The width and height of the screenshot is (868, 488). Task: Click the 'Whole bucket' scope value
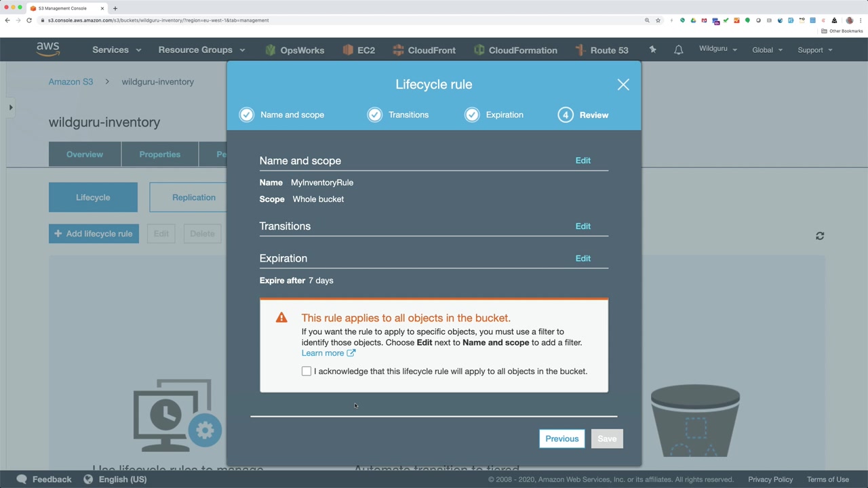pos(318,199)
